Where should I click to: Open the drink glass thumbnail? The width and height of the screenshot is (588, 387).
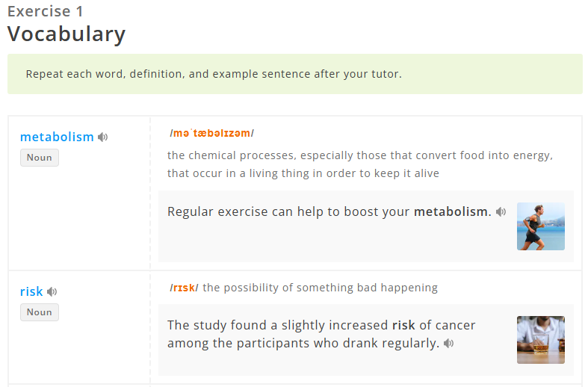[x=540, y=339]
